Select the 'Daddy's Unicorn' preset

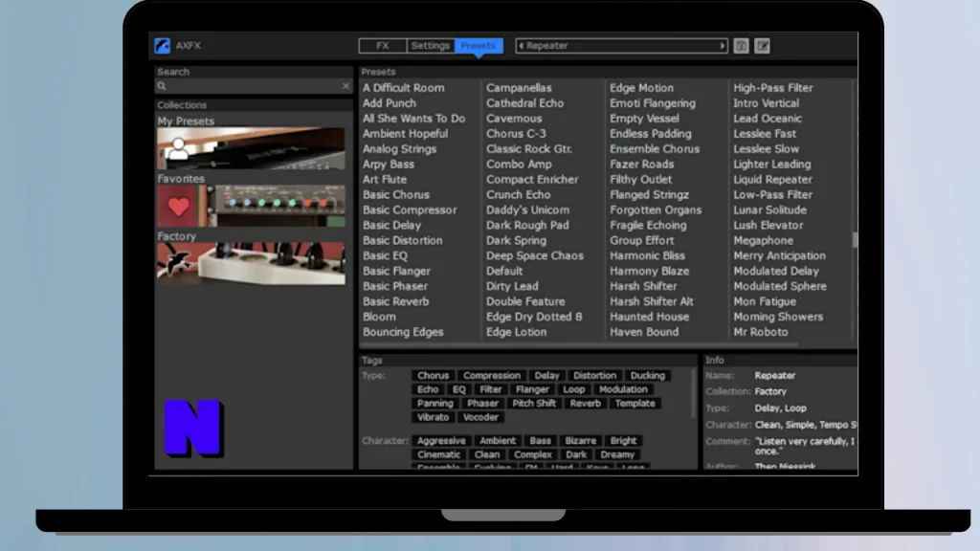coord(528,209)
